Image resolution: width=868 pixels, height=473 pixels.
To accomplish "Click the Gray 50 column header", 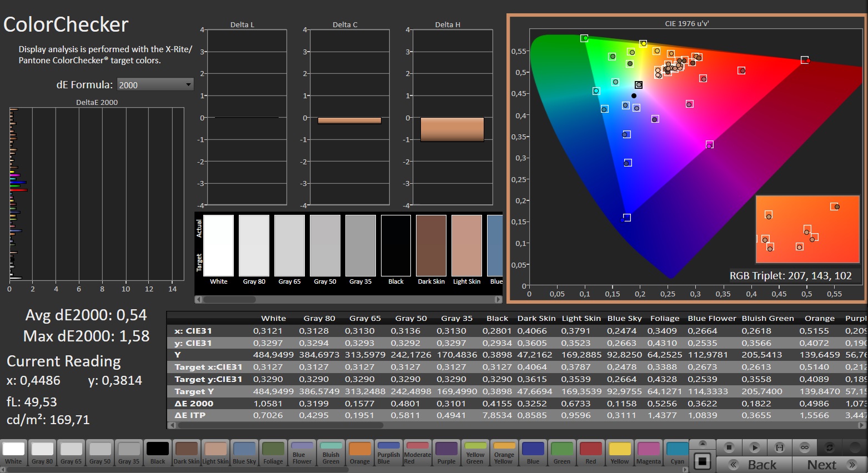I will click(410, 318).
